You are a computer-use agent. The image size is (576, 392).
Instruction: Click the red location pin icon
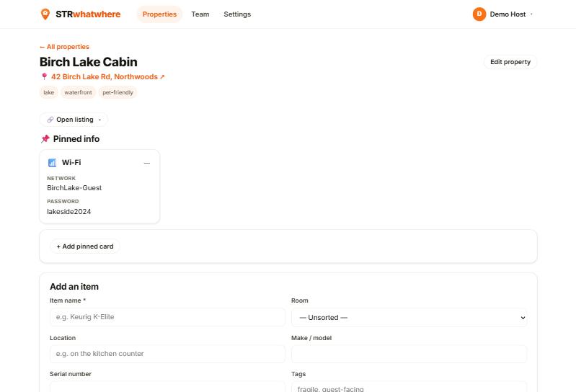tap(44, 76)
